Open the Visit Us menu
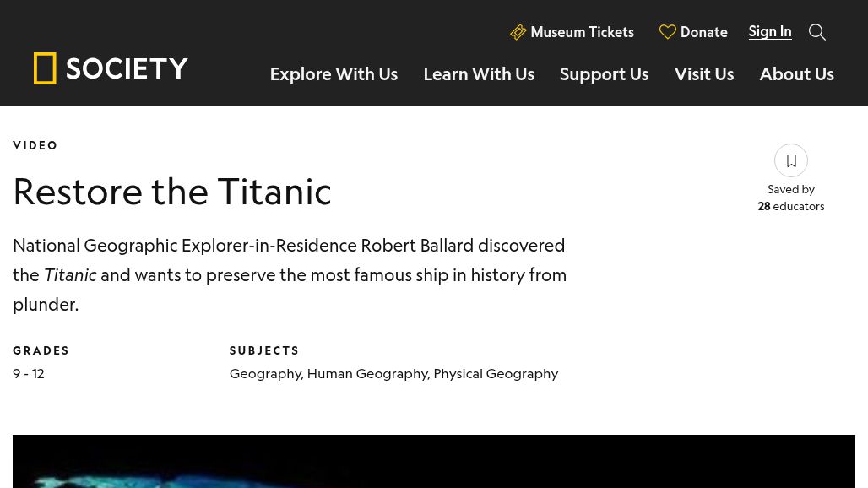This screenshot has height=488, width=868. pos(704,74)
